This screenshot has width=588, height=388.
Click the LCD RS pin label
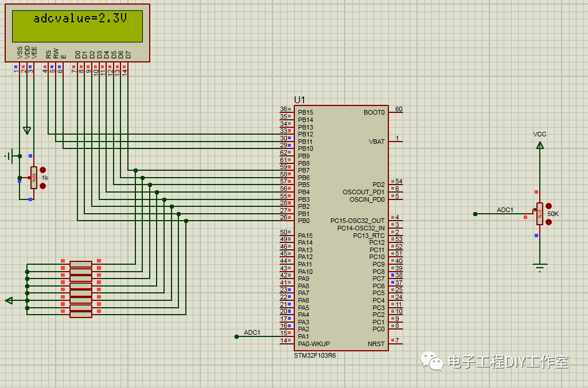[48, 54]
